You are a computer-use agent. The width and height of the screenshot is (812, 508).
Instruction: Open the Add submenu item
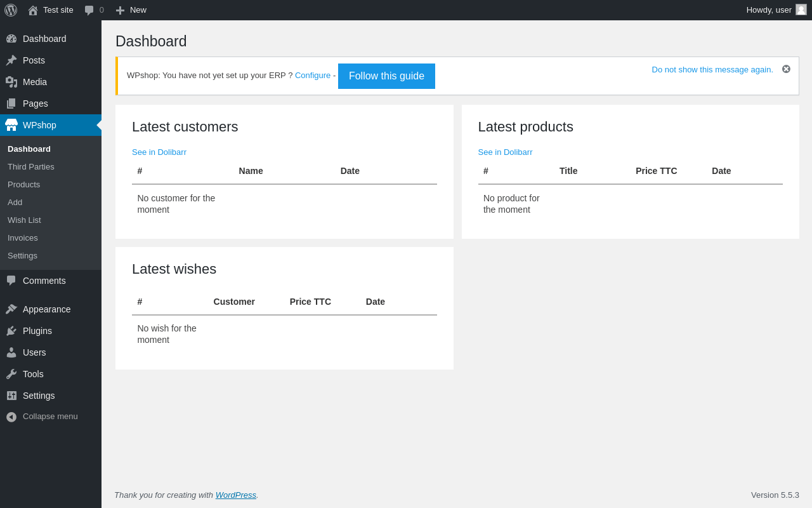click(x=15, y=203)
